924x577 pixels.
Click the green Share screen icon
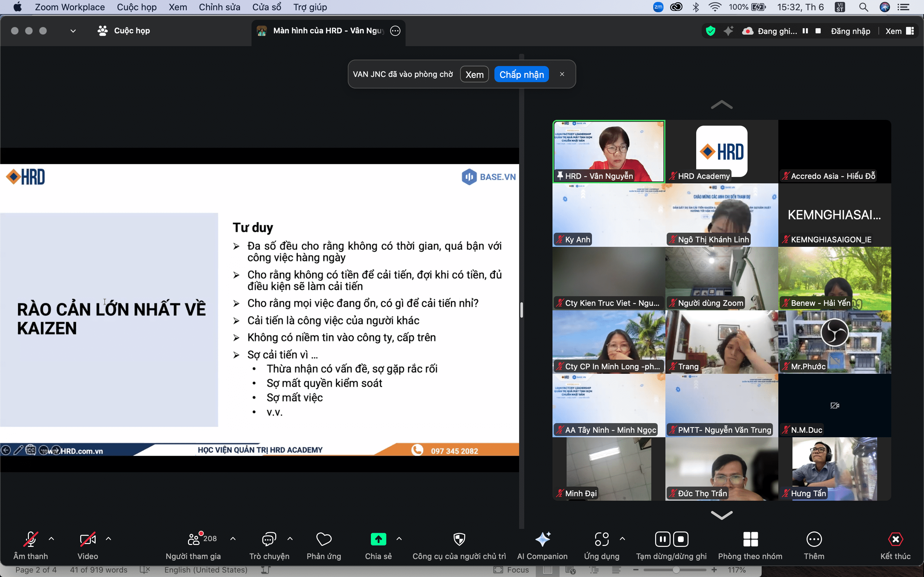coord(378,539)
